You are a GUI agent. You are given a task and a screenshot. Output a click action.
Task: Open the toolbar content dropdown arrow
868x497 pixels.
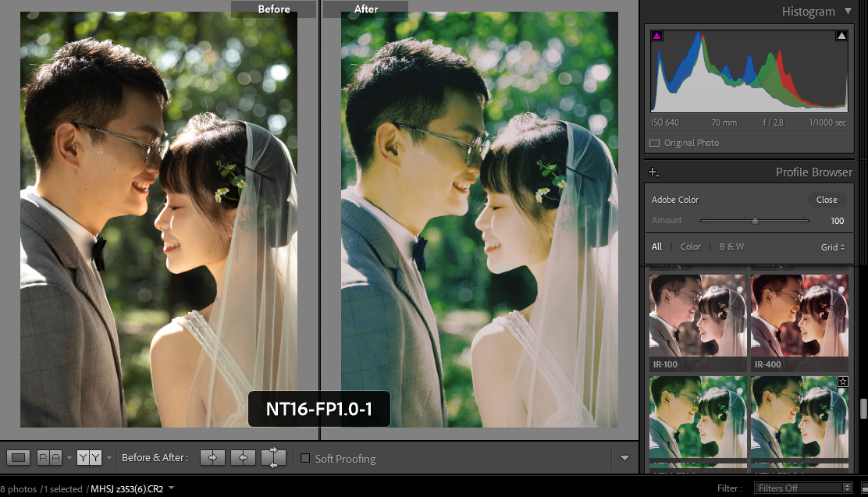click(x=624, y=458)
